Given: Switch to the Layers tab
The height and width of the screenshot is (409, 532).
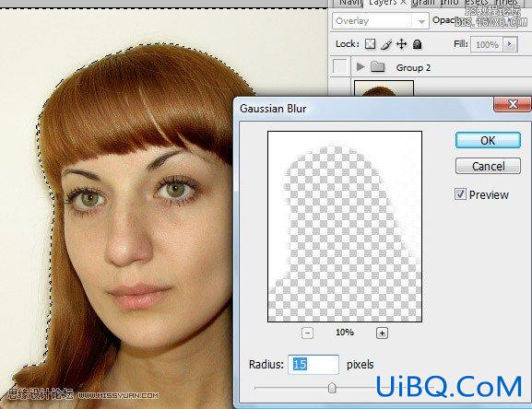Looking at the screenshot, I should 387,3.
